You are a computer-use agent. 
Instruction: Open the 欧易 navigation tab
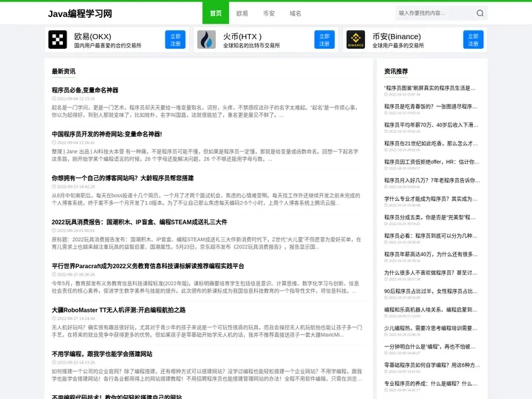(x=242, y=13)
